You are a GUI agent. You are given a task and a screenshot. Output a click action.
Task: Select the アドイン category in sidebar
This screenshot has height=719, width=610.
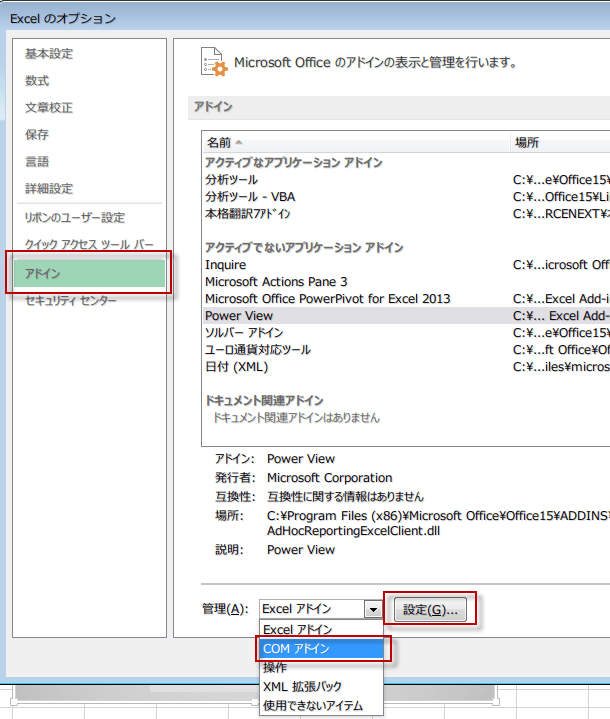pyautogui.click(x=89, y=273)
